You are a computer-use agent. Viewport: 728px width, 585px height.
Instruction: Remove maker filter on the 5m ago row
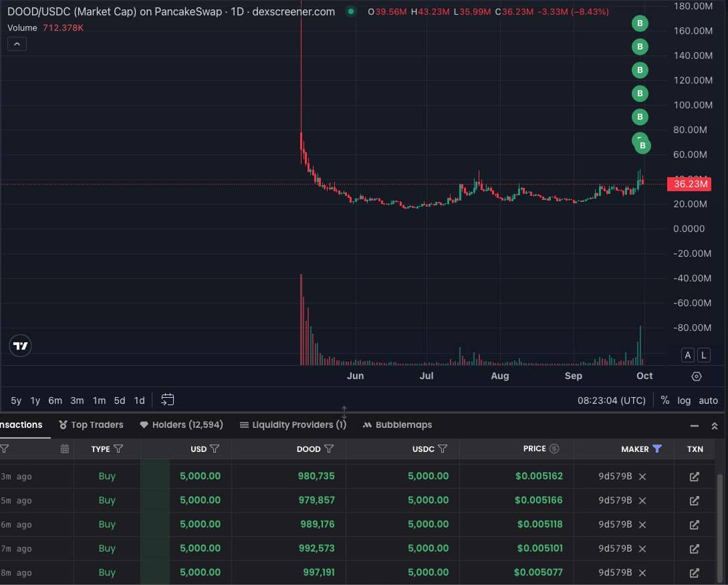[642, 501]
